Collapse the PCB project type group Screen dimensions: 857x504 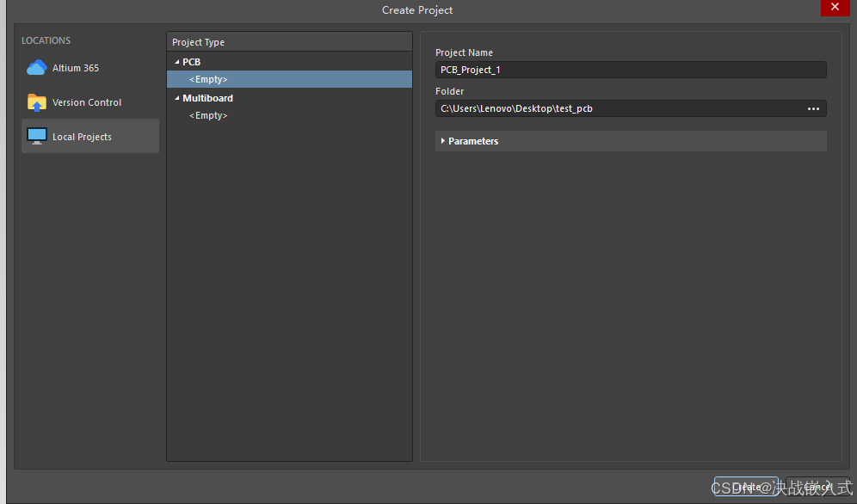176,62
